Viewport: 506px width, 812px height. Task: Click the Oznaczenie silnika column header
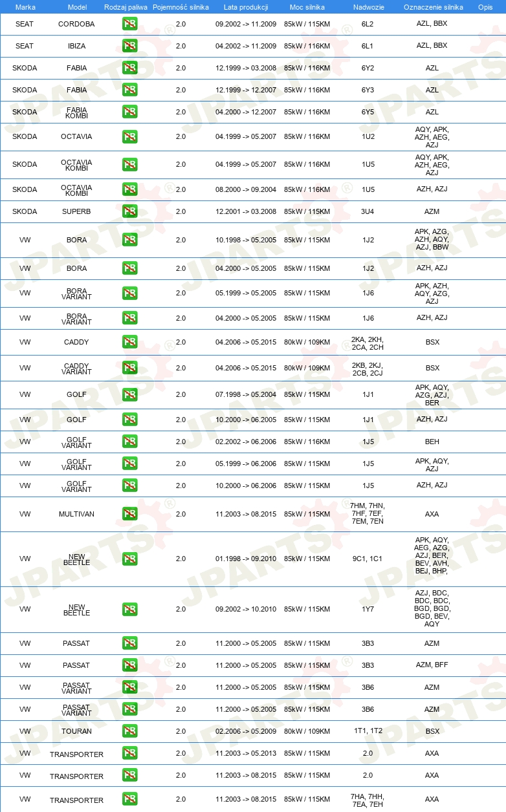pos(433,6)
